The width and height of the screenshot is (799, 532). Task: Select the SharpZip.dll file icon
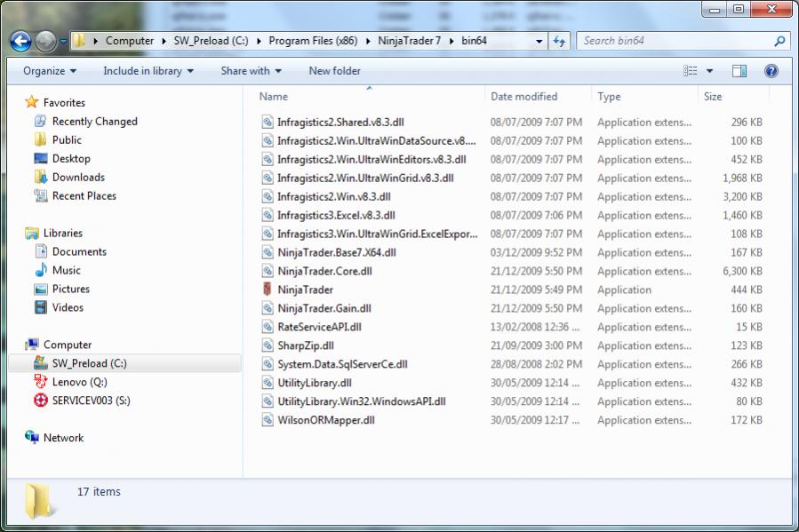[x=267, y=345]
